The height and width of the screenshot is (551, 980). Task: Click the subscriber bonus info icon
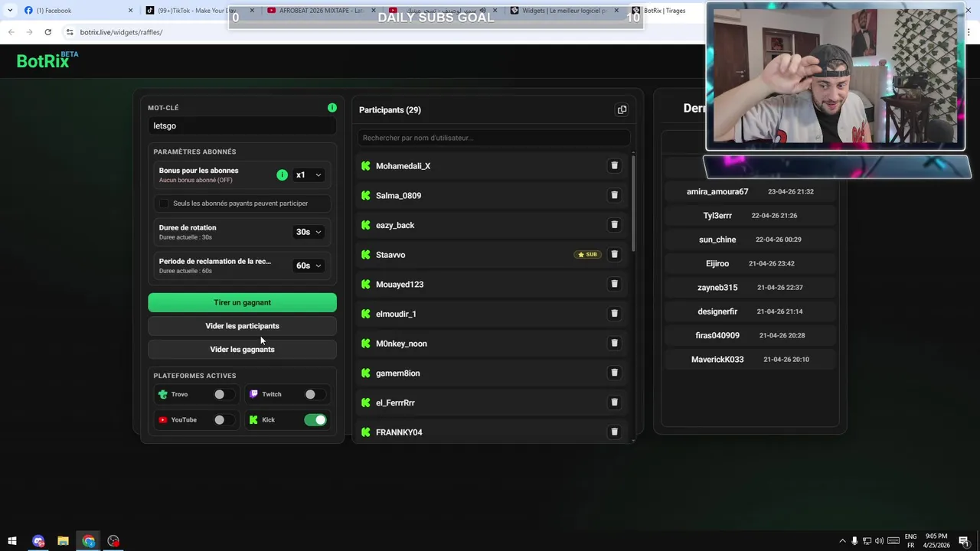tap(282, 175)
